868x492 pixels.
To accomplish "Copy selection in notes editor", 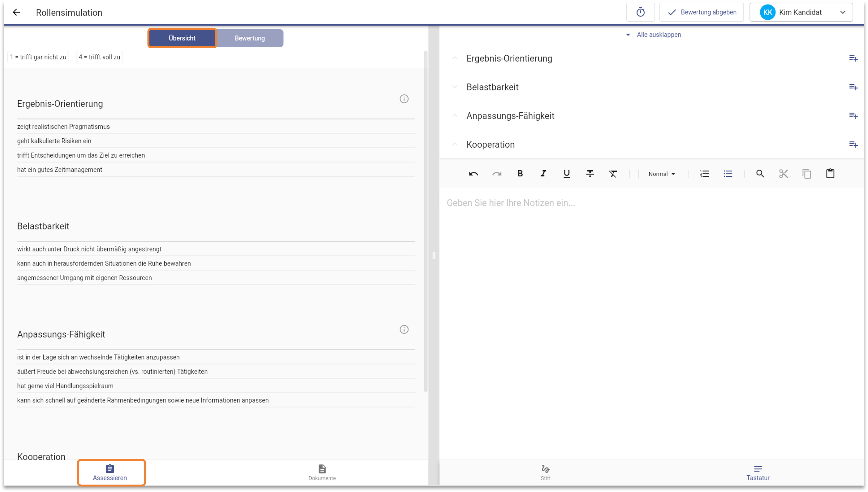I will coord(807,174).
